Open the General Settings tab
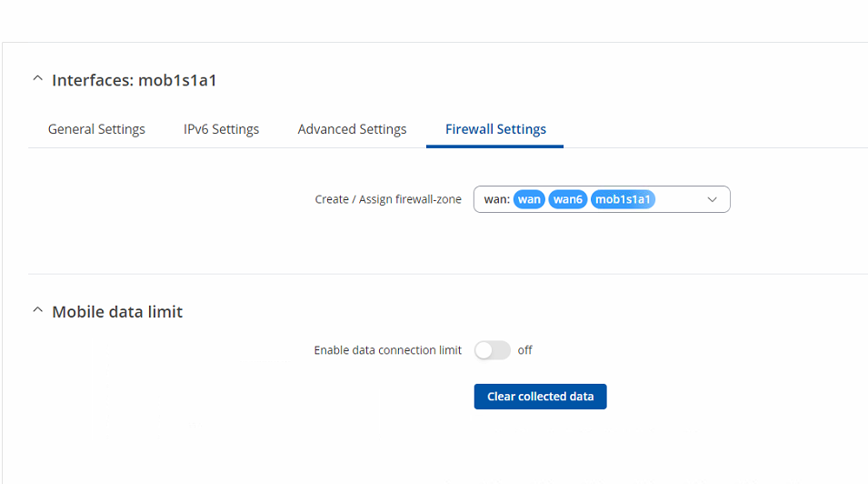This screenshot has width=868, height=484. pyautogui.click(x=96, y=129)
